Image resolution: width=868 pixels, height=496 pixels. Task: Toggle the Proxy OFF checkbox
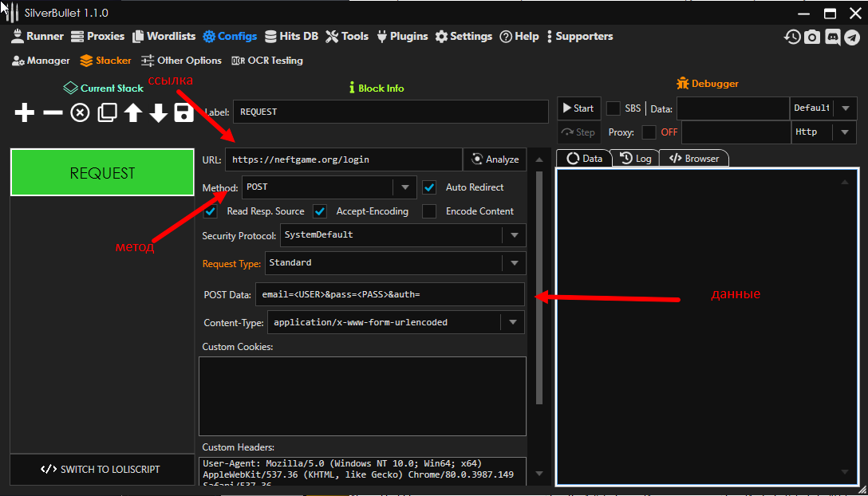[649, 132]
